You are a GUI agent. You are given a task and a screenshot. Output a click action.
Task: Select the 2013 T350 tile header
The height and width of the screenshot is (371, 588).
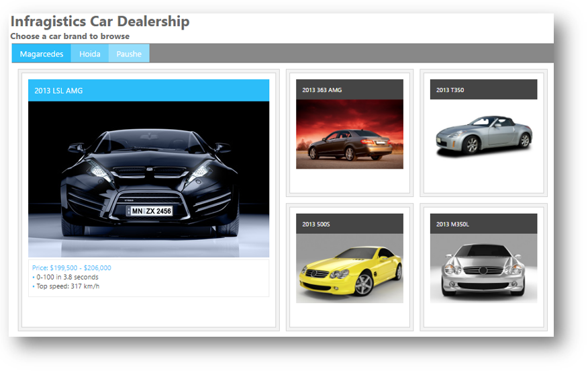pos(483,89)
